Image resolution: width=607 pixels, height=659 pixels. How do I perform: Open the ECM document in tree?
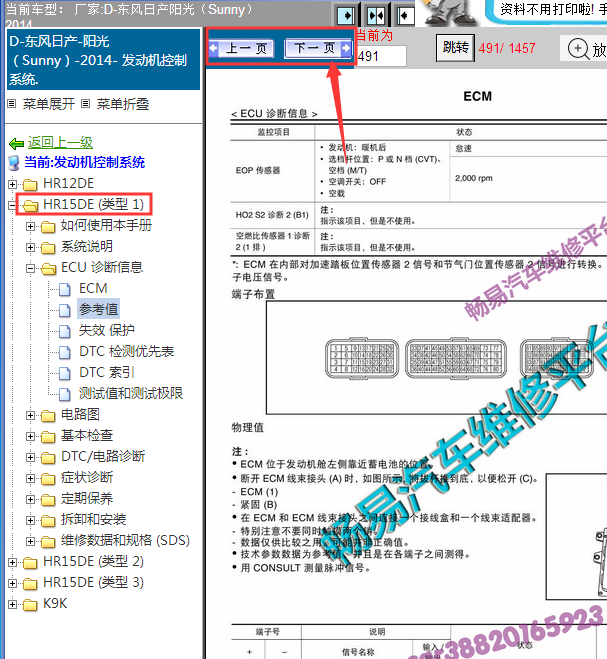pyautogui.click(x=93, y=288)
